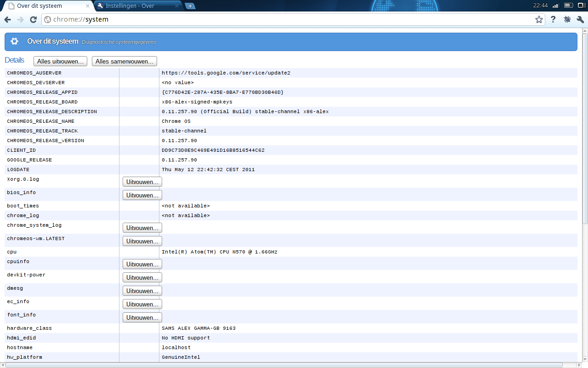Reload the chrome://system page

pyautogui.click(x=33, y=20)
